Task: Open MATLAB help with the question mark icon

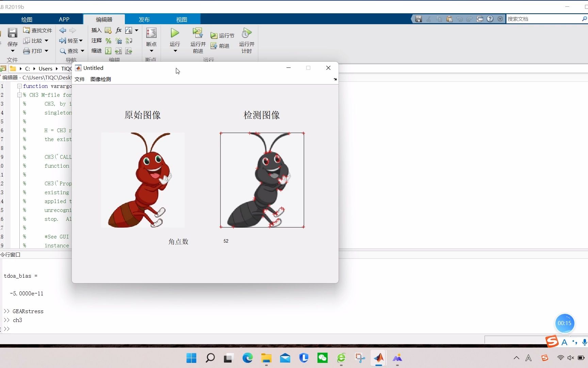Action: tap(490, 19)
